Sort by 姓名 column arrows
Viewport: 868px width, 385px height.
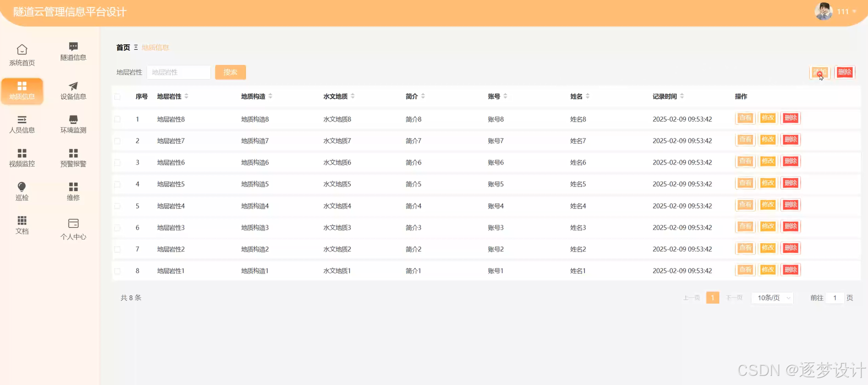pos(588,96)
